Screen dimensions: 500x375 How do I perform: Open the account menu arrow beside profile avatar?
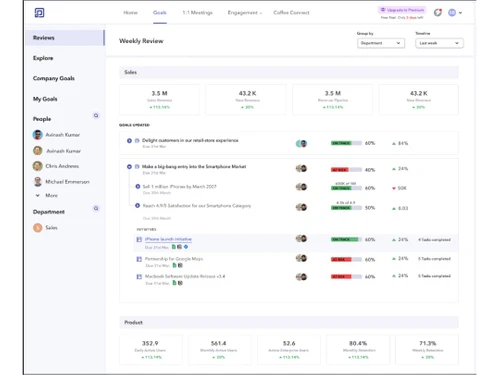460,13
